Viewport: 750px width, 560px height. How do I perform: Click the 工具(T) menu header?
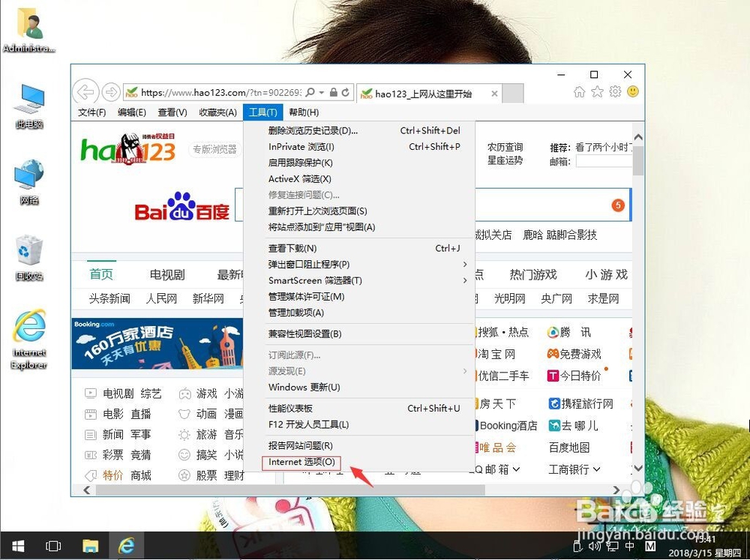coord(263,112)
